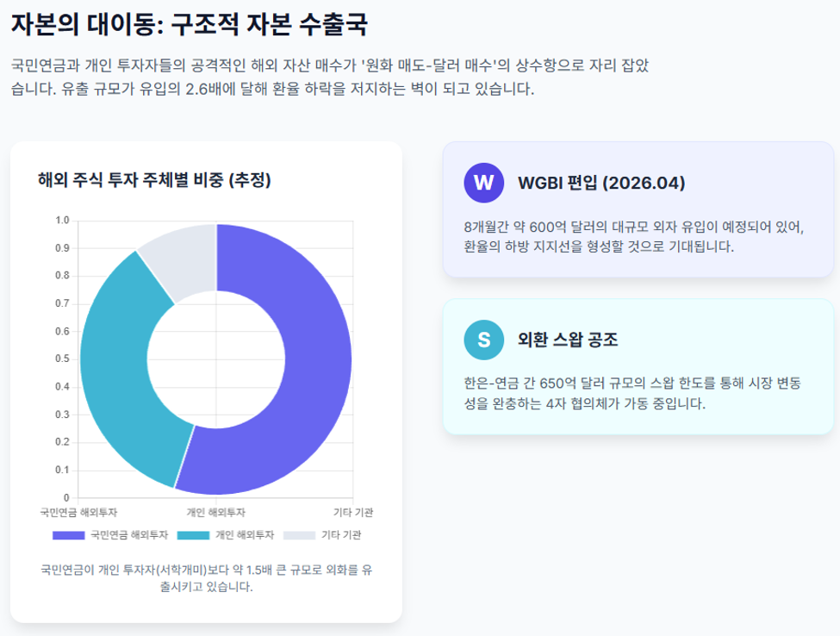840x636 pixels.
Task: Click the teal 개인 해외투자 legend swatch
Action: 193,535
